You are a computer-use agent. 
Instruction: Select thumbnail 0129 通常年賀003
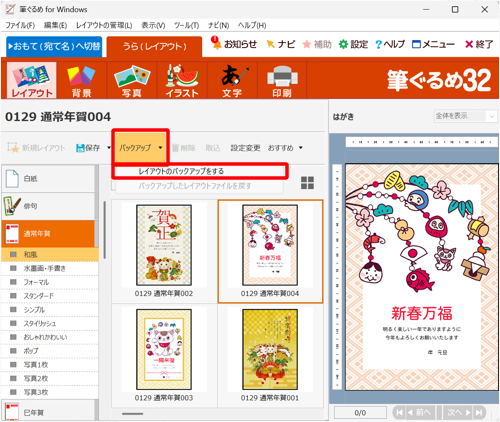(164, 355)
